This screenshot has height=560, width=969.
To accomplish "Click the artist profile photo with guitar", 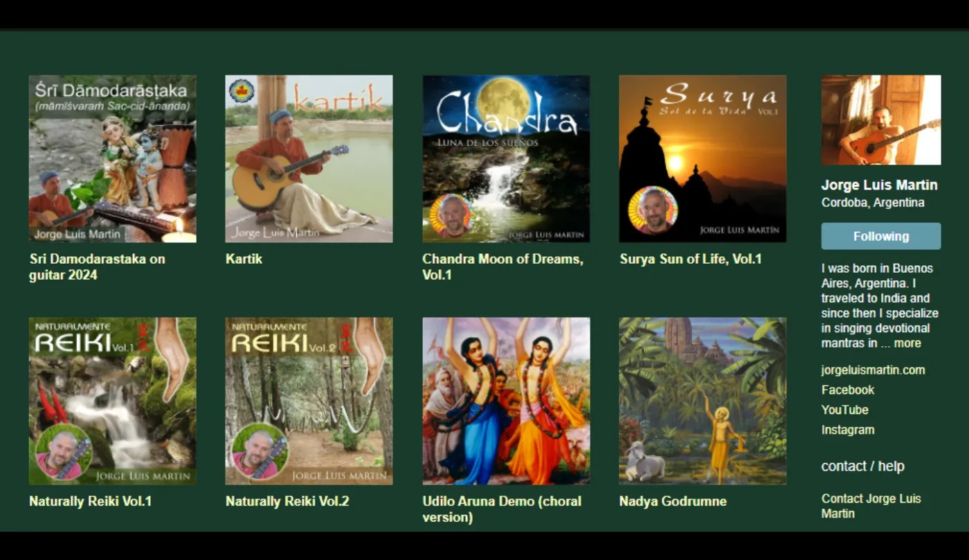I will 881,120.
